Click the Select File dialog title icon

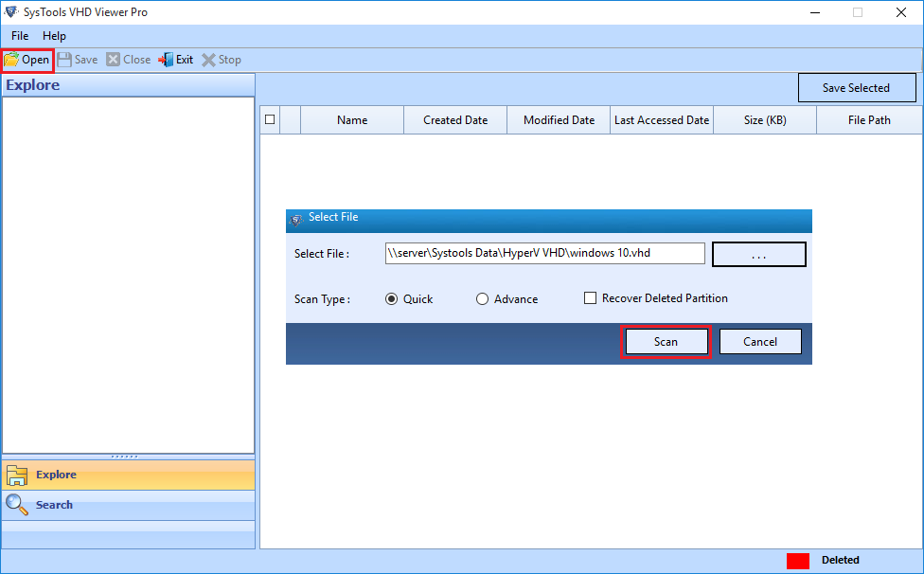coord(296,220)
